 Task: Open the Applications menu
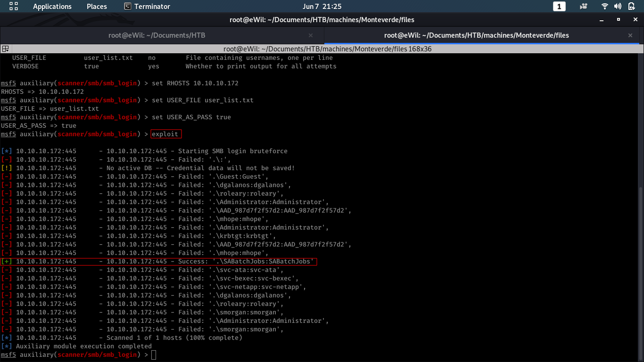(52, 6)
